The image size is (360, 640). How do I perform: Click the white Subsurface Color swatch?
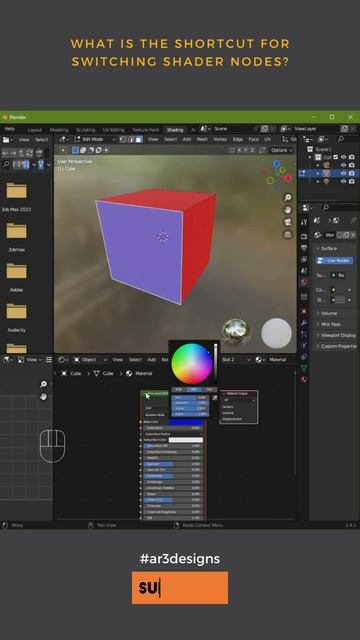[x=186, y=440]
